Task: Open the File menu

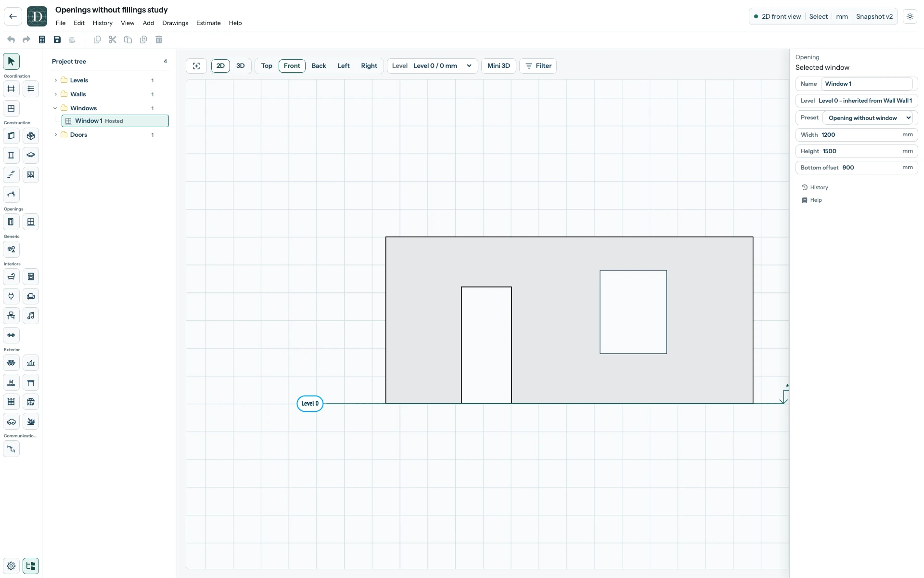Action: pyautogui.click(x=61, y=23)
